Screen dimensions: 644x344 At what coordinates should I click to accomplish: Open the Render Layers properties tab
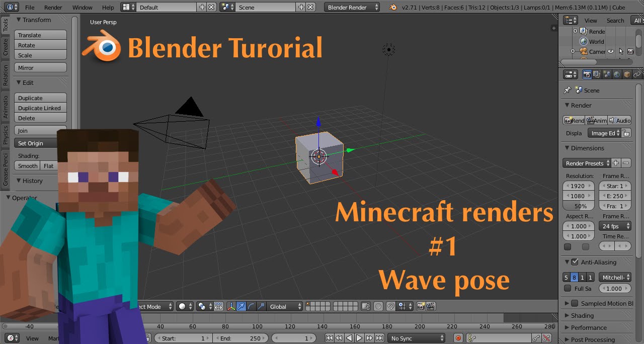pos(597,74)
